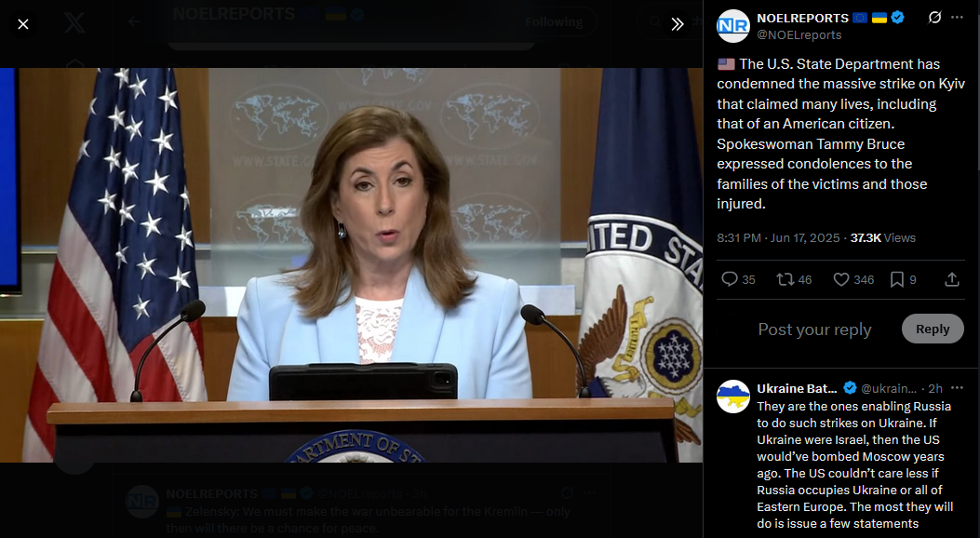Screen dimensions: 980x538
Task: Click the dimmed Following button in background
Action: [x=554, y=21]
